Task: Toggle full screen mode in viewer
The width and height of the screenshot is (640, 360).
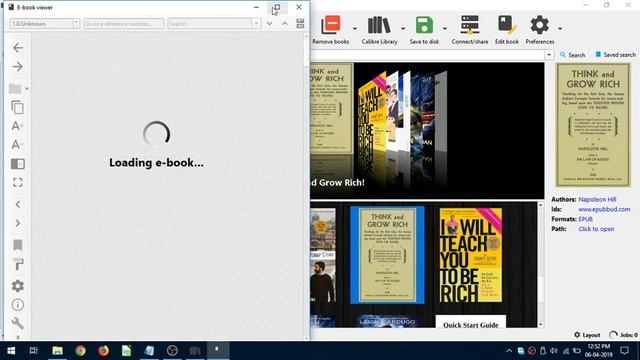Action: (x=18, y=182)
